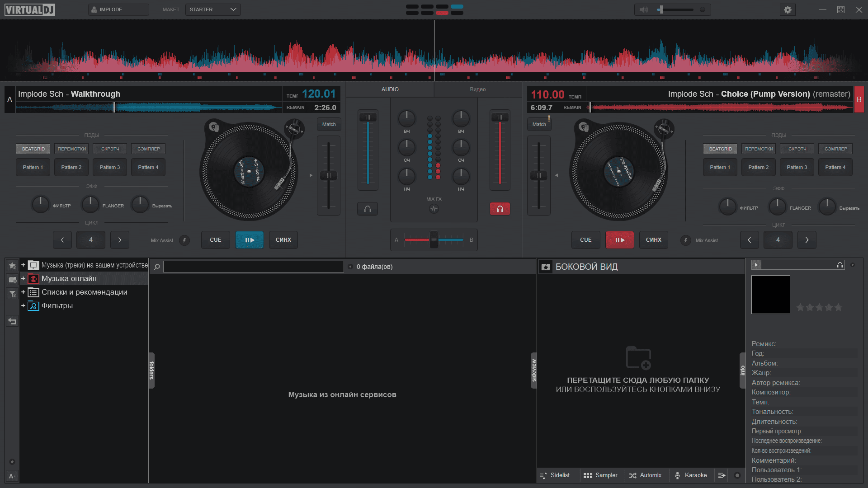Click the round option dot next to search field
868x488 pixels.
click(x=350, y=267)
